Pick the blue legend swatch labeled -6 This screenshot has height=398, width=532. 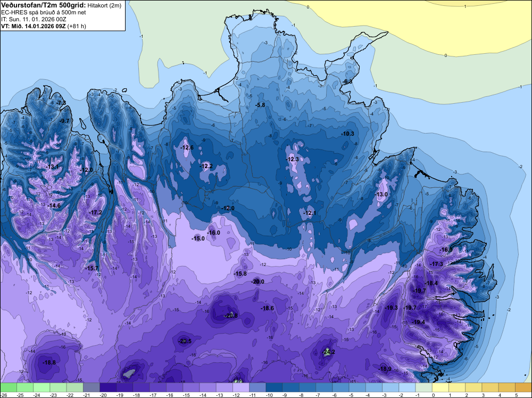tap(340, 387)
